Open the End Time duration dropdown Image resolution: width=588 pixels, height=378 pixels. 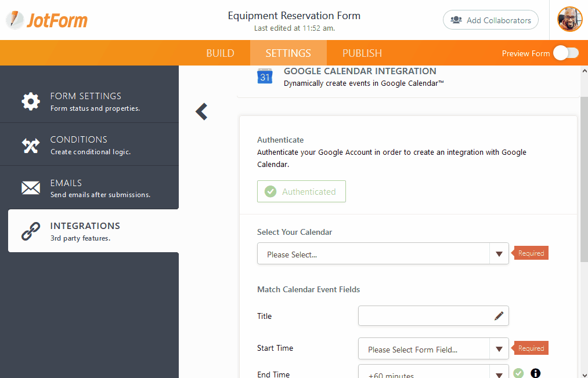coord(433,373)
